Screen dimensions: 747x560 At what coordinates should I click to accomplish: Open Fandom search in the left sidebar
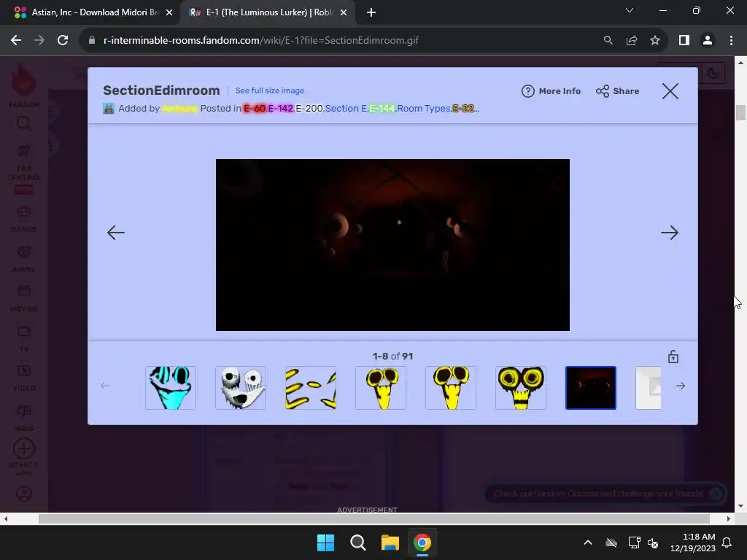pyautogui.click(x=24, y=124)
